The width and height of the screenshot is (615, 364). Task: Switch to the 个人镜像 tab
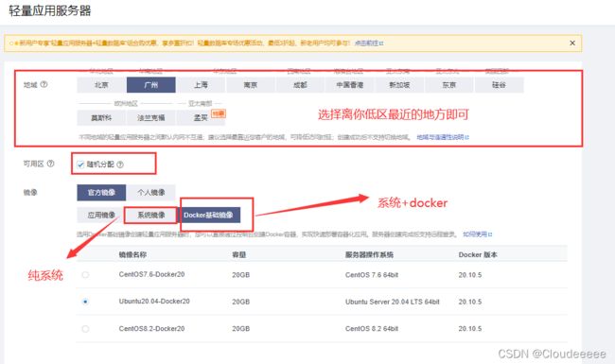tap(151, 192)
